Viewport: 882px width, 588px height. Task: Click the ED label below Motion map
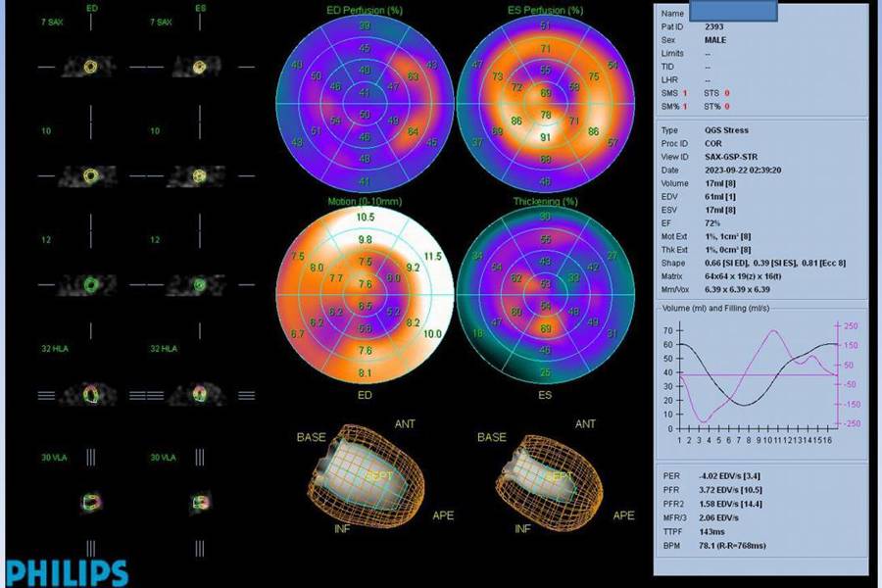pyautogui.click(x=365, y=396)
